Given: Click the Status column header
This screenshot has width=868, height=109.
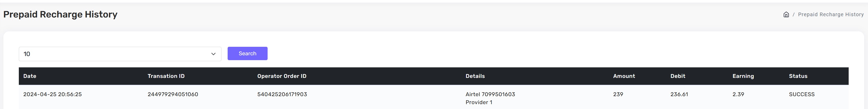Looking at the screenshot, I should (798, 76).
